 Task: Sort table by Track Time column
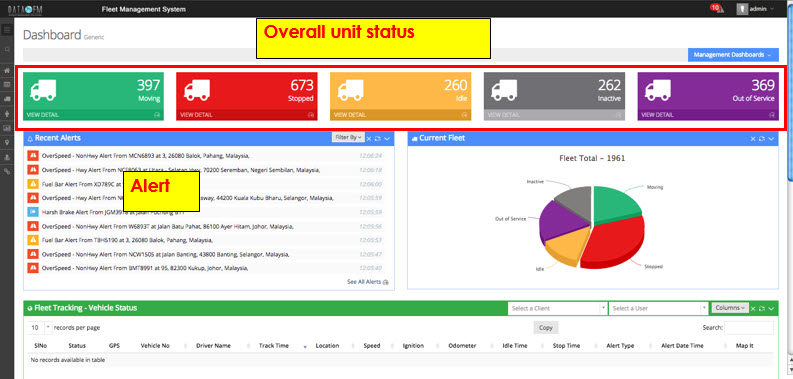point(274,346)
